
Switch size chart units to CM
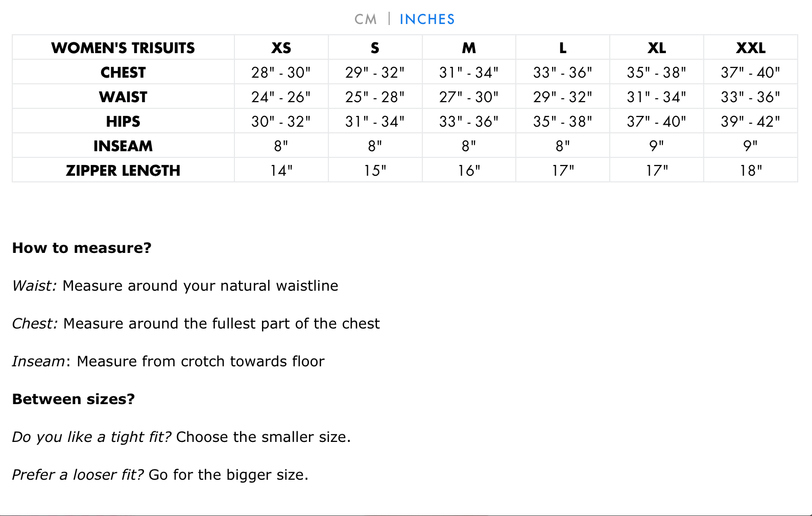click(x=366, y=19)
